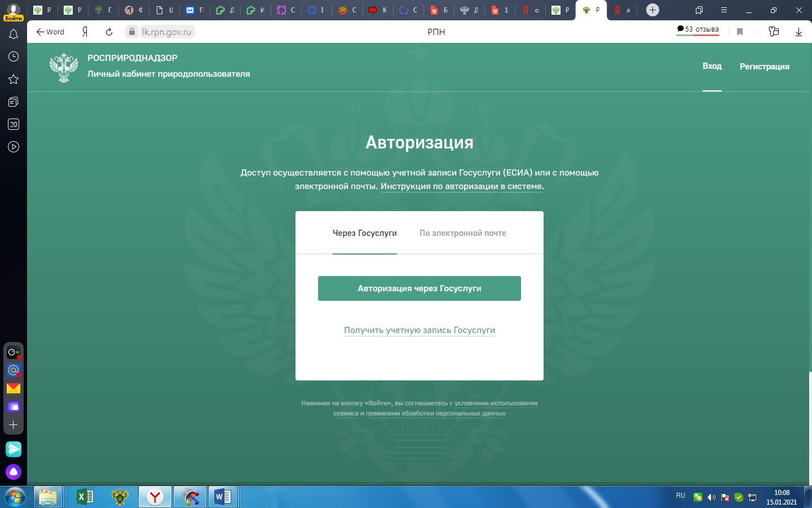
Task: Add a sidebar app with the plus icon
Action: tap(14, 424)
